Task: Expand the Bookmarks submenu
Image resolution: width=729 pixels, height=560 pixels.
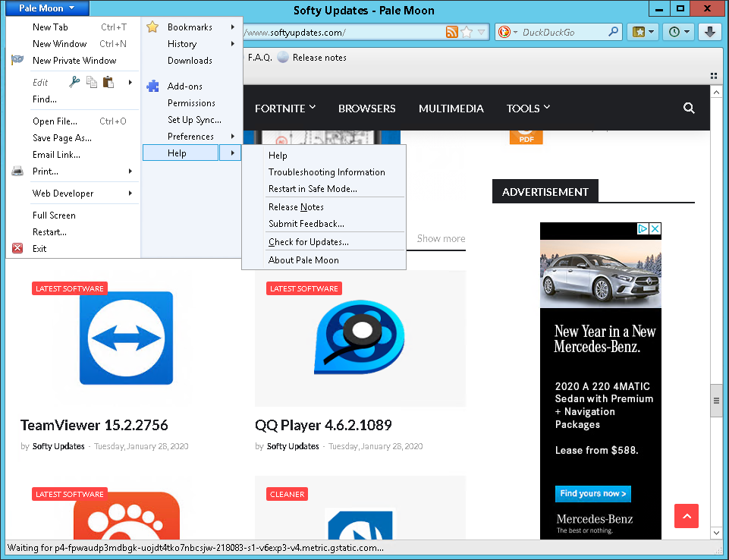Action: (x=193, y=27)
